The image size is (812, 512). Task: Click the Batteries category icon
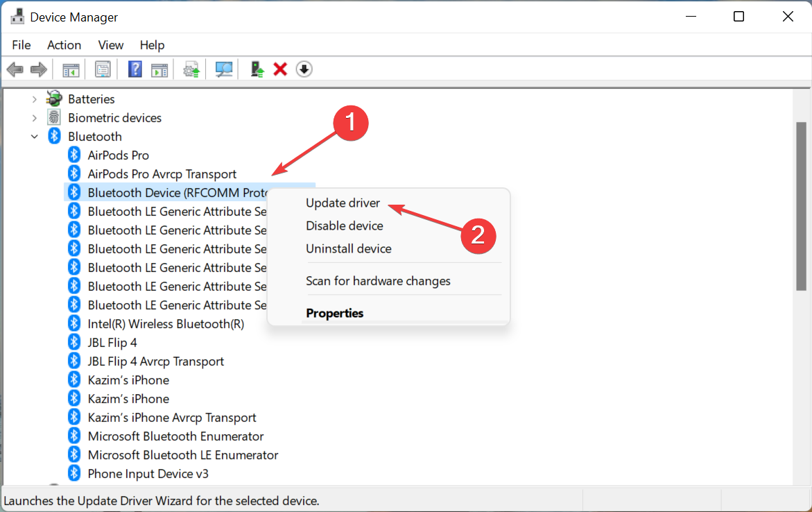pyautogui.click(x=54, y=99)
